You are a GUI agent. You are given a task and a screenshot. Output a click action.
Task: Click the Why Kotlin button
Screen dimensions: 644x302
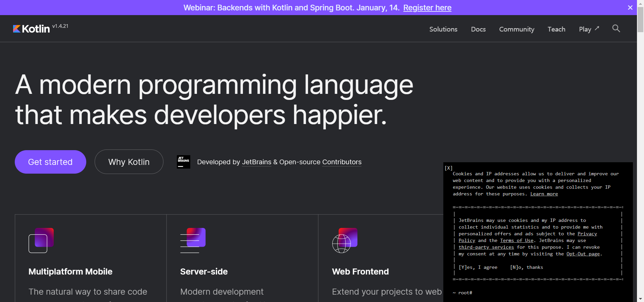pos(129,162)
